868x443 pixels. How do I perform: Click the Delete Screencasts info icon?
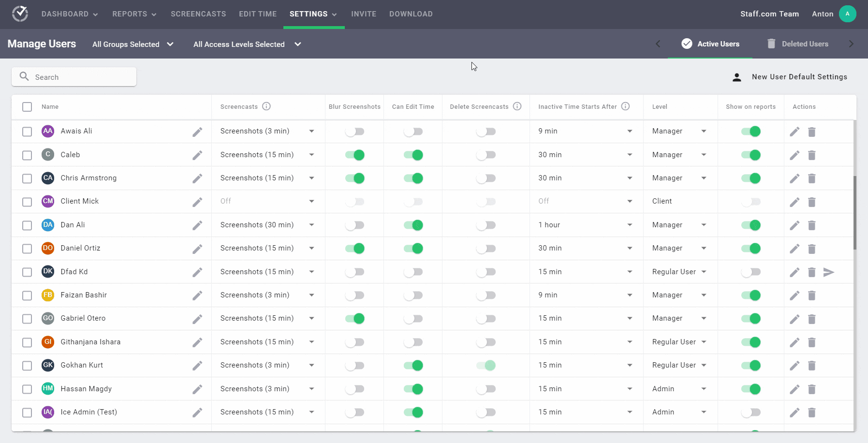coord(517,106)
